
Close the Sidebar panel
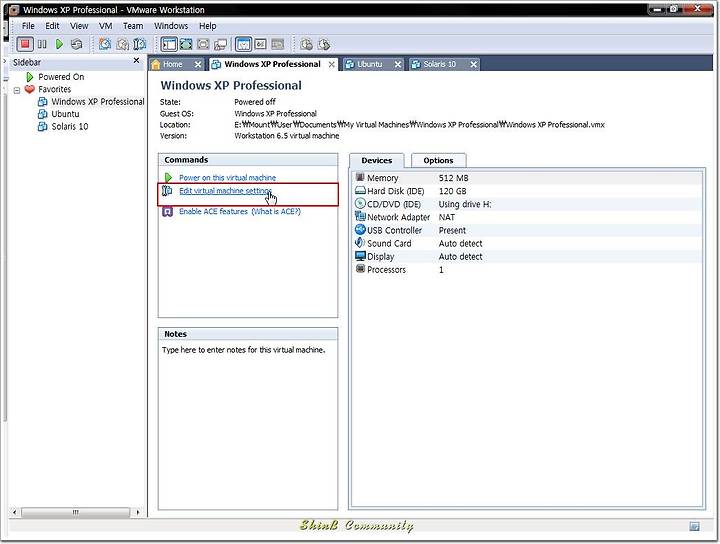point(136,61)
